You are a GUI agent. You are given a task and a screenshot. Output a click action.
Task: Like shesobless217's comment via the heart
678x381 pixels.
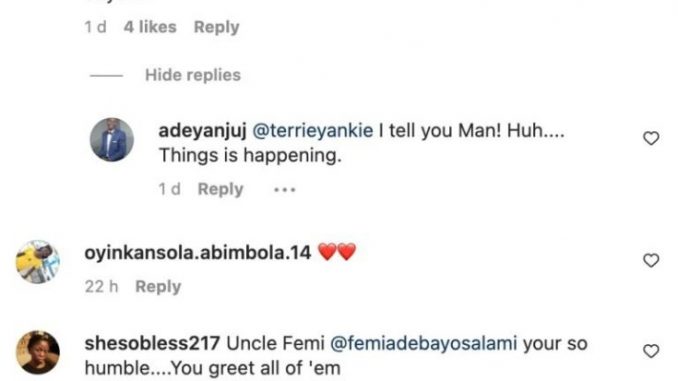click(x=651, y=351)
